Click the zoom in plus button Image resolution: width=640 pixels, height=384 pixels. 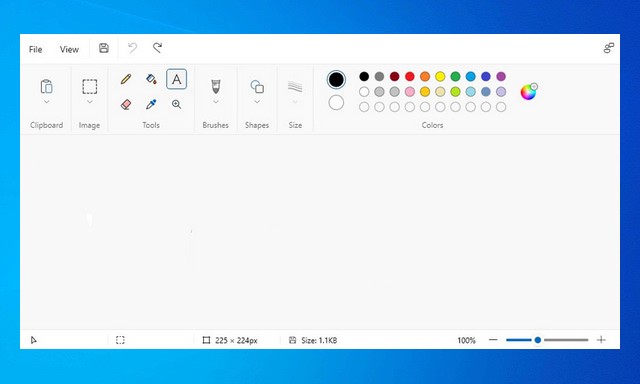(x=601, y=340)
